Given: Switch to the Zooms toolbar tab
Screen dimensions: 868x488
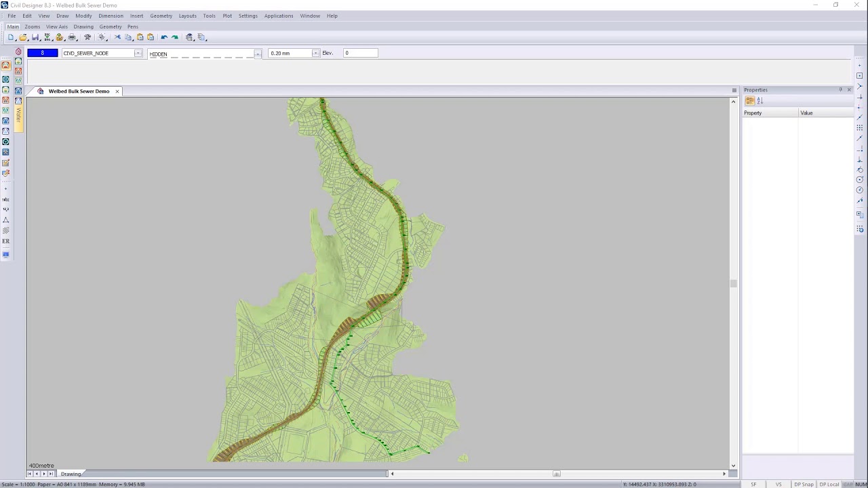Looking at the screenshot, I should pyautogui.click(x=33, y=26).
